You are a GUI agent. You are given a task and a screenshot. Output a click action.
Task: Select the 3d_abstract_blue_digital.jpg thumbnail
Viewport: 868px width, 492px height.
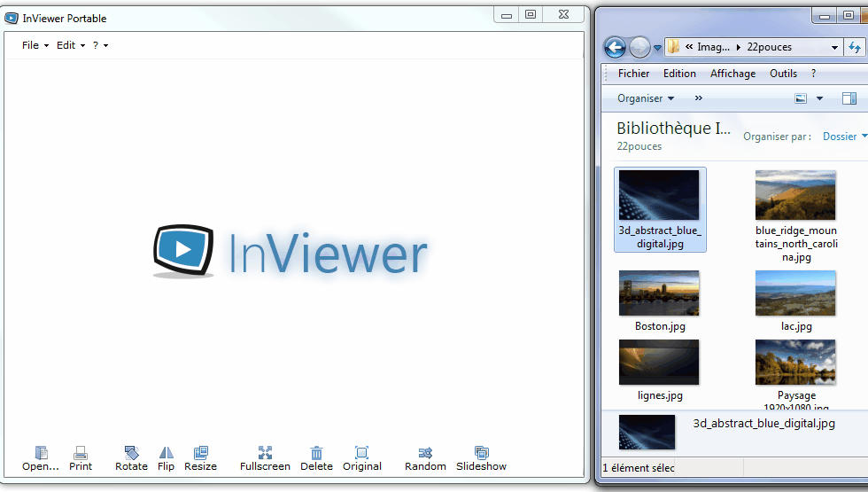tap(659, 195)
